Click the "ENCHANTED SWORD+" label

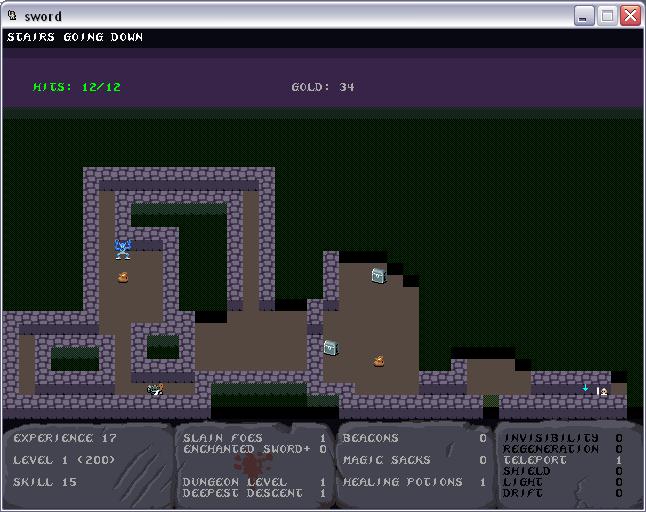pyautogui.click(x=246, y=449)
